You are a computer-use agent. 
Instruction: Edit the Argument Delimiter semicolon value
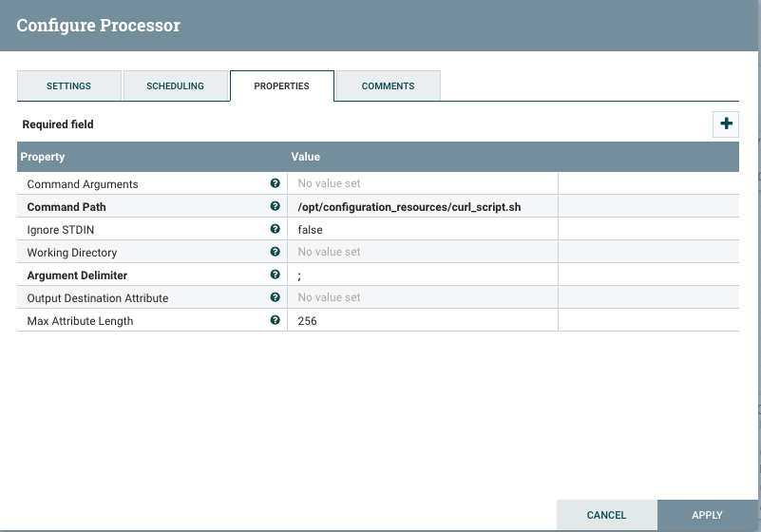pos(422,275)
